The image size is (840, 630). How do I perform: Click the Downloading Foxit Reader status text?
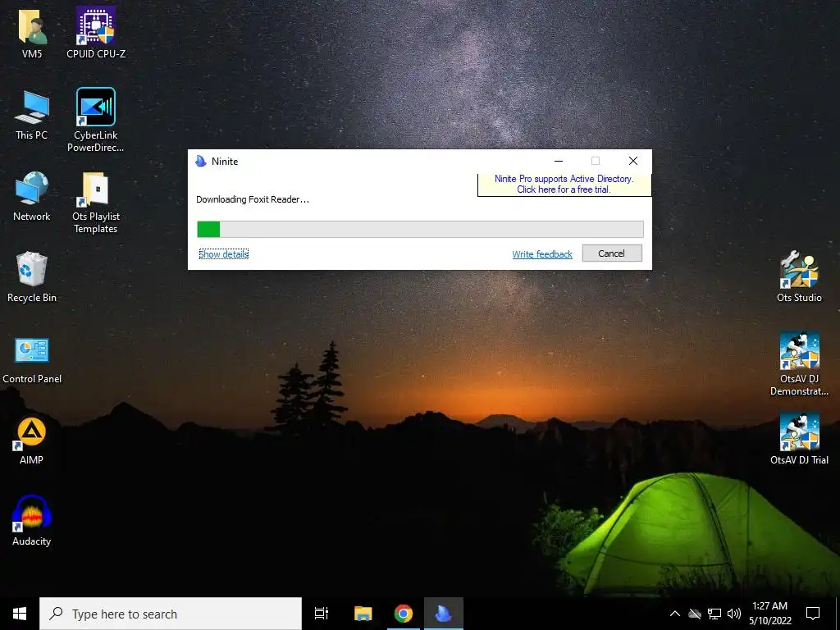[253, 199]
